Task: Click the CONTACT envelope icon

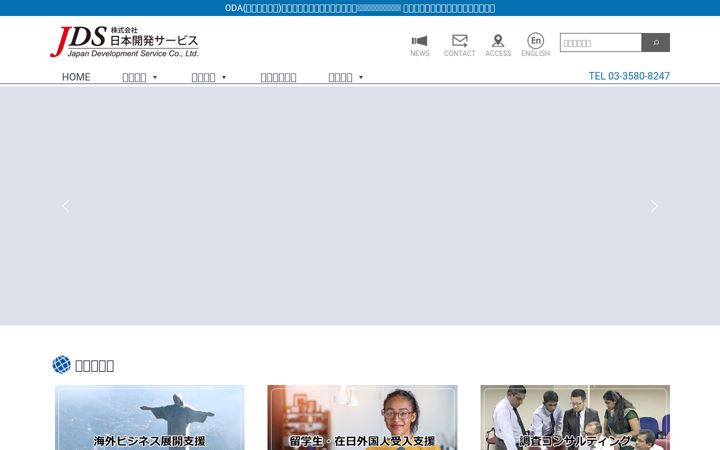Action: pyautogui.click(x=459, y=45)
